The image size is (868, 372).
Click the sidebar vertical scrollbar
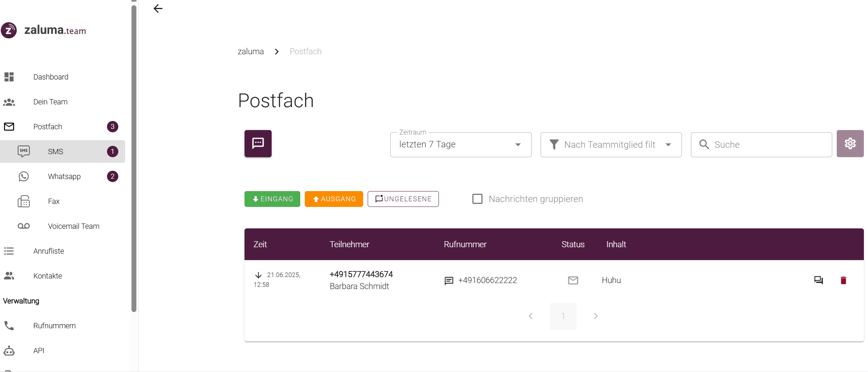click(x=134, y=158)
